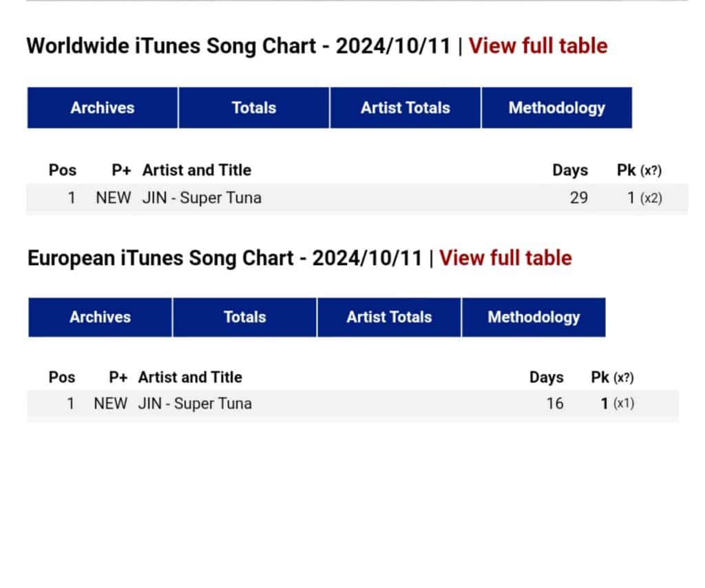Click the Days column header in the European table
This screenshot has height=588, width=705.
click(x=546, y=377)
